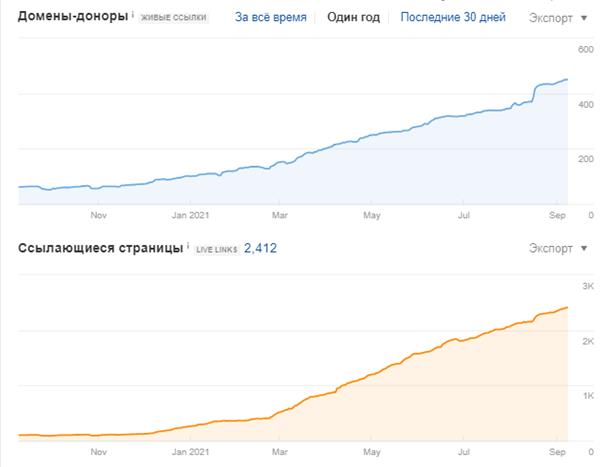The image size is (602, 467).
Task: Show Последние 30 дней data
Action: pos(453,17)
